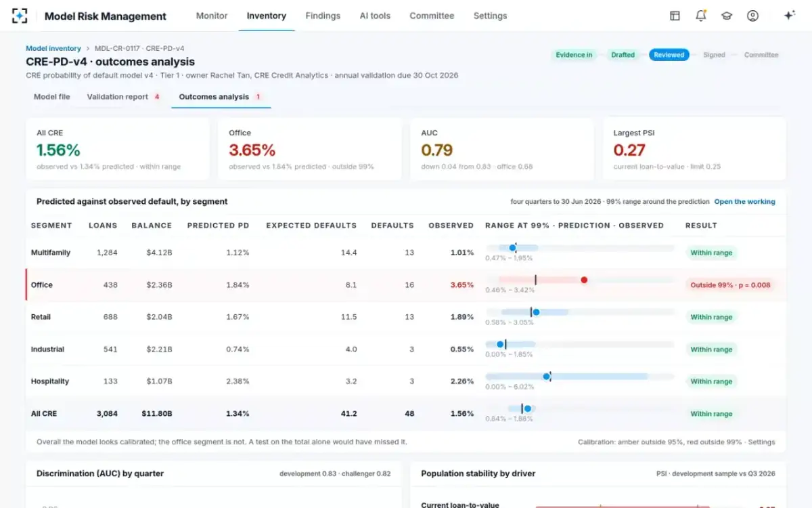Select the Inventory menu item
This screenshot has width=812, height=508.
267,16
